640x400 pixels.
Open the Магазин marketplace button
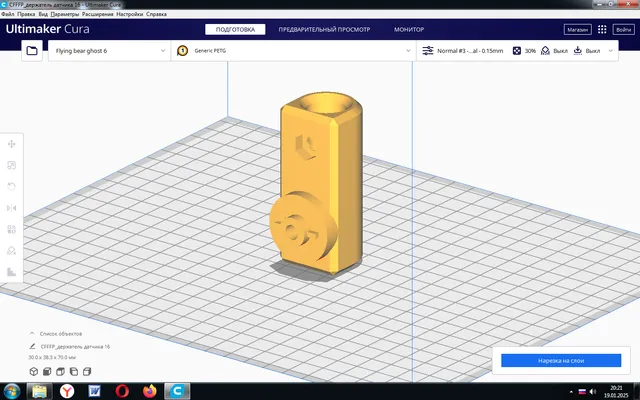pos(578,29)
